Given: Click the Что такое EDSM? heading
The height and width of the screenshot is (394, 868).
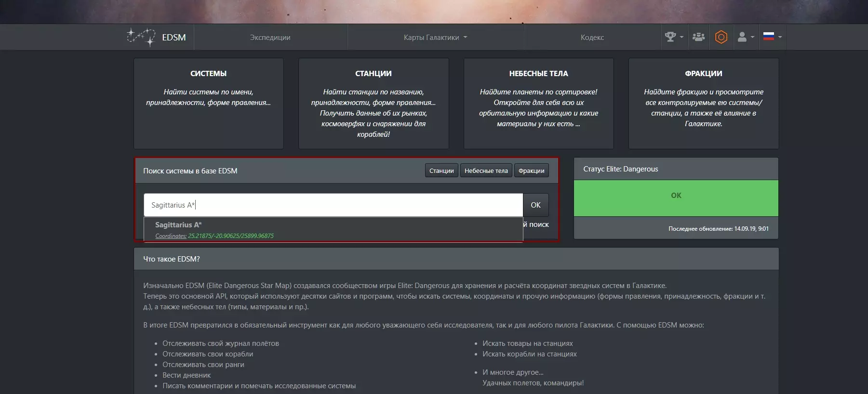Looking at the screenshot, I should (172, 259).
